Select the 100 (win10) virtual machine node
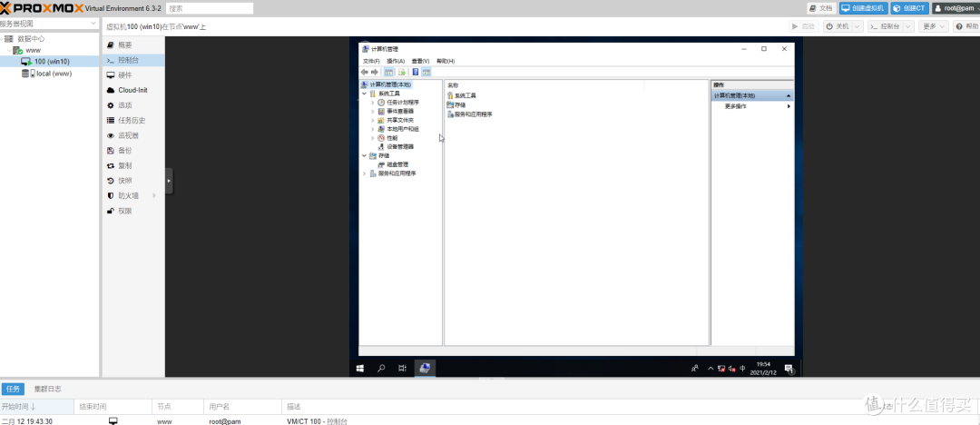The height and width of the screenshot is (425, 980). click(x=52, y=62)
